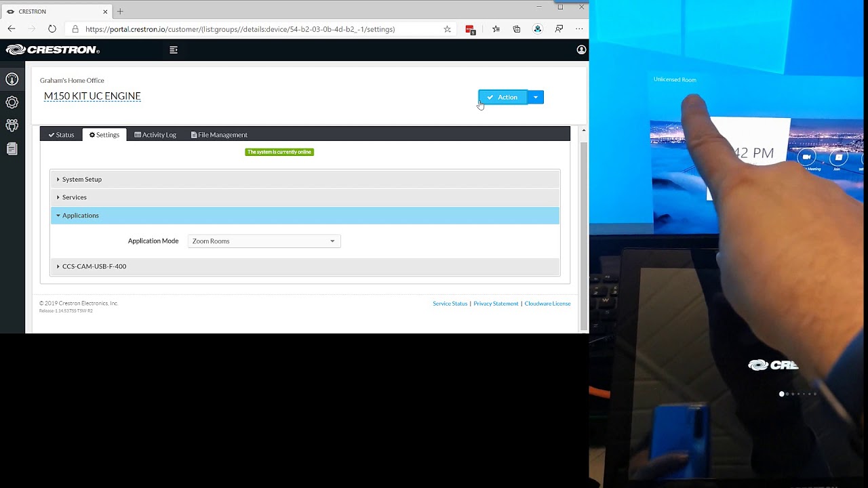Open the File Management tab
The width and height of the screenshot is (868, 488).
[x=219, y=135]
